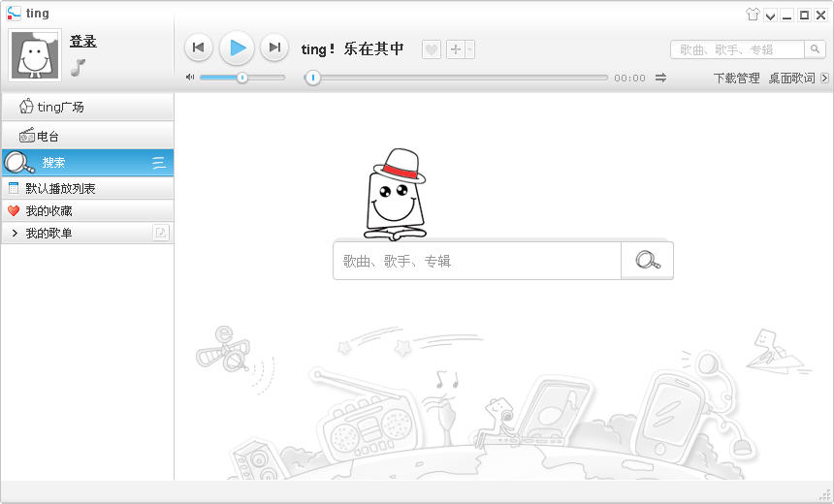834x504 pixels.
Task: Adjust the volume slider
Action: coord(242,78)
